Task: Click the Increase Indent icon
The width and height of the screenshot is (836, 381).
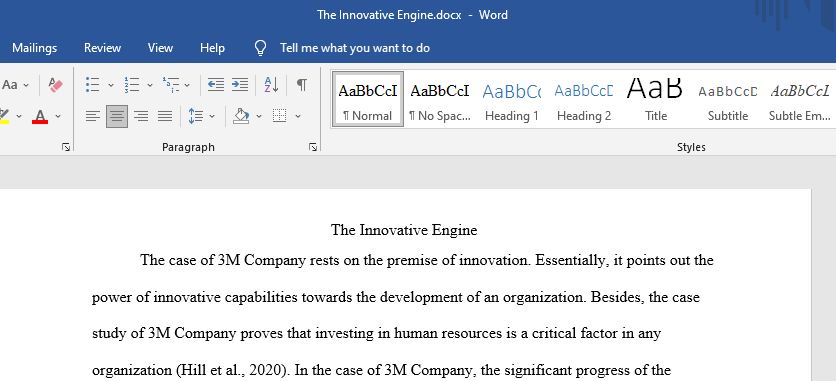Action: point(240,85)
